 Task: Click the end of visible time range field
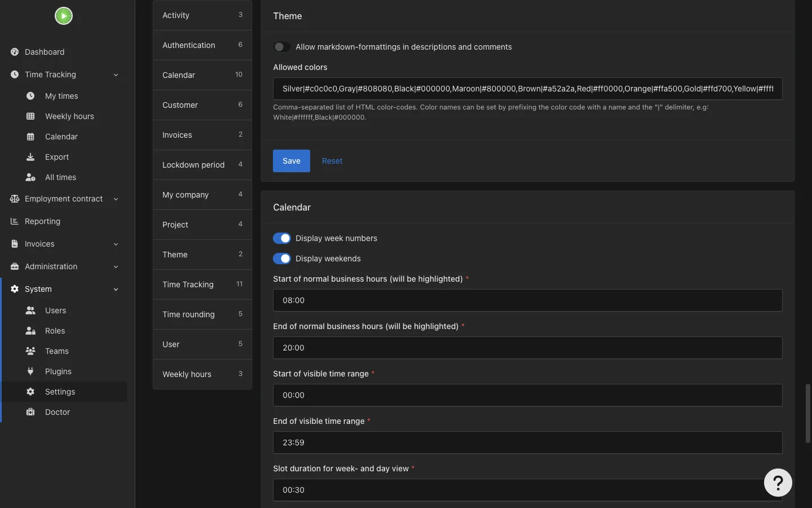pyautogui.click(x=528, y=443)
